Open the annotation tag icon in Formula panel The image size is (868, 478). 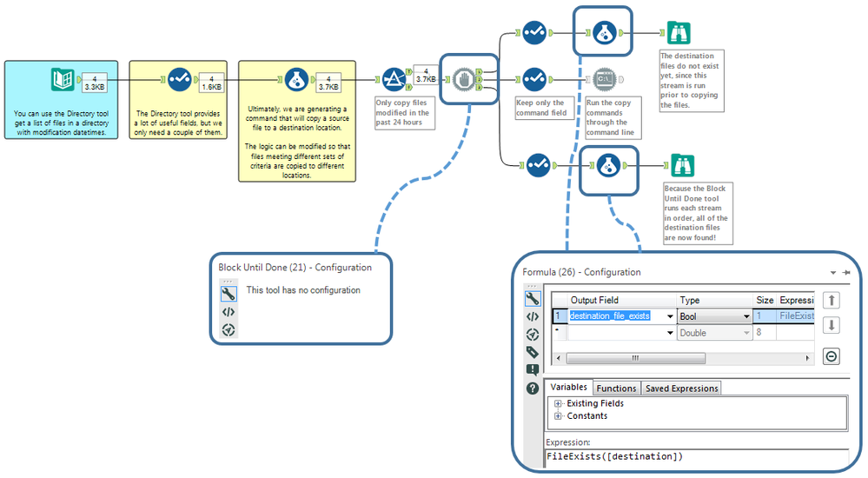(532, 352)
